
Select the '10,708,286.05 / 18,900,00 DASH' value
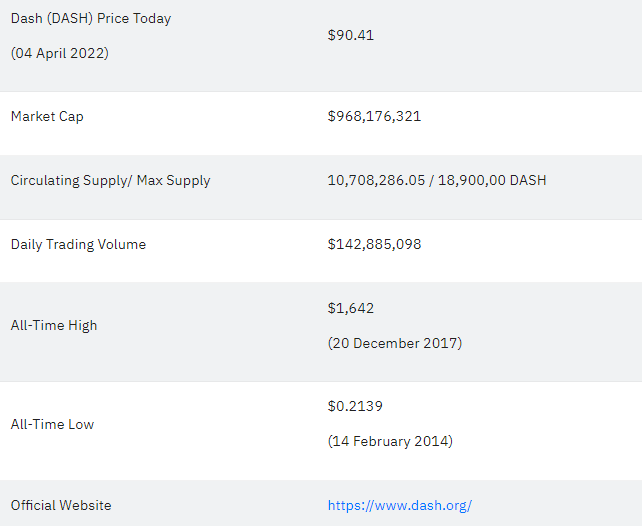437,181
